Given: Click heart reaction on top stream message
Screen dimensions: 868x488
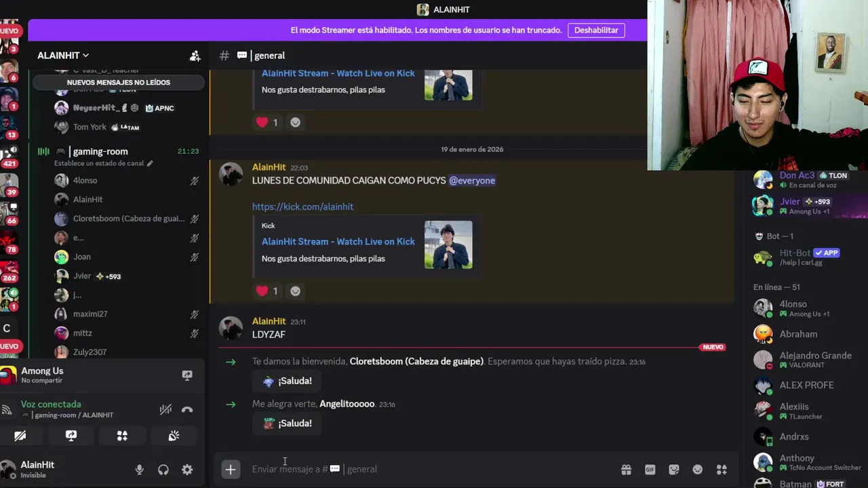Looking at the screenshot, I should click(268, 122).
